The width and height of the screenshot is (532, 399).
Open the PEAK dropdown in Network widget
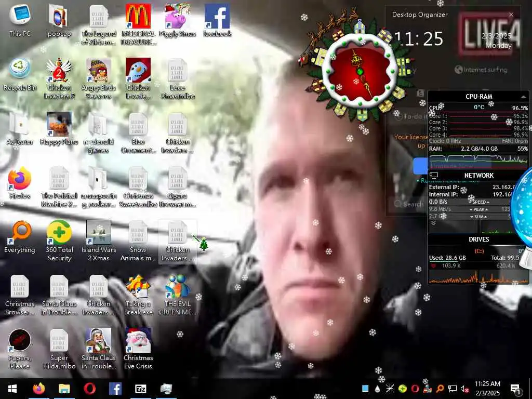click(480, 209)
